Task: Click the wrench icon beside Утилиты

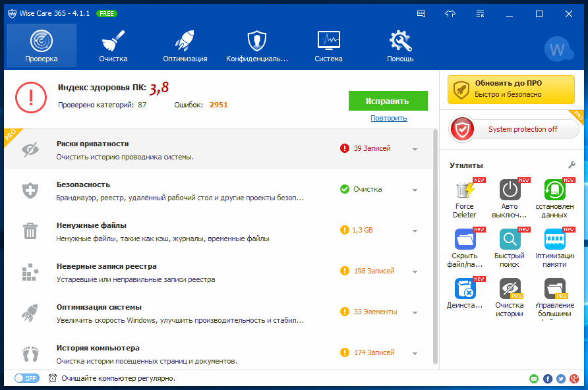Action: [x=572, y=165]
